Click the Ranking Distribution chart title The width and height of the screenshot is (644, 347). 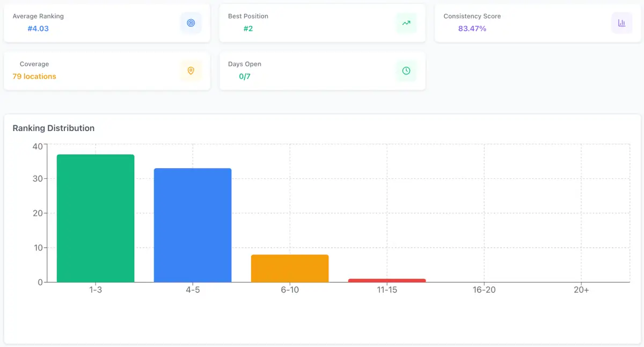click(54, 128)
